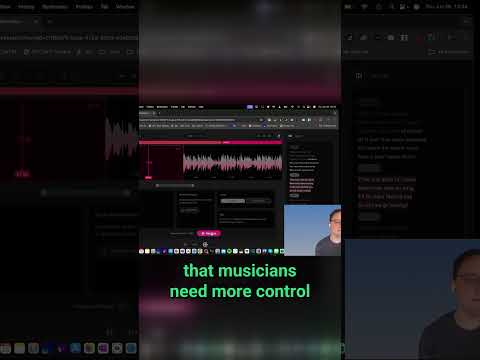Click the sidebar panel icon in the background's right pane

point(359,76)
